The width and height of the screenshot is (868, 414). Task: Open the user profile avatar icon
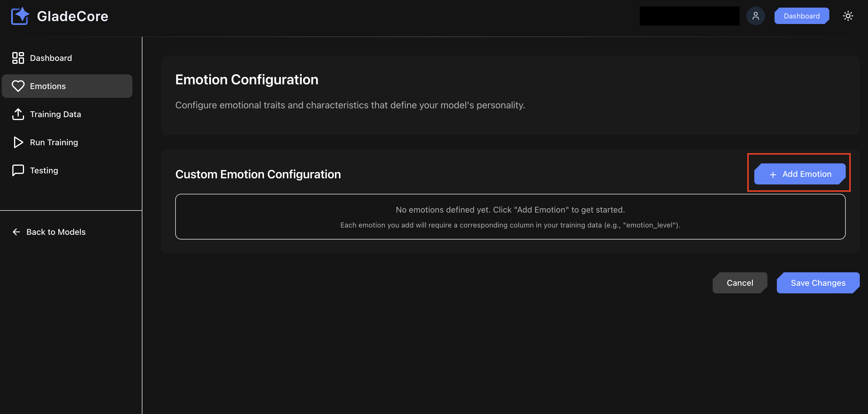(756, 16)
